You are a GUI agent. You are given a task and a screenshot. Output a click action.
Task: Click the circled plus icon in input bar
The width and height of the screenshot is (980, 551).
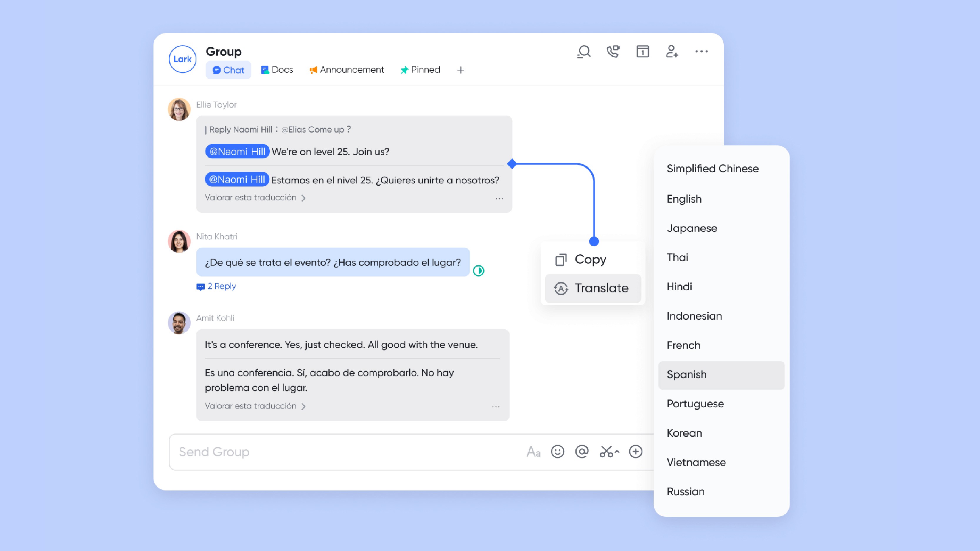pos(635,452)
